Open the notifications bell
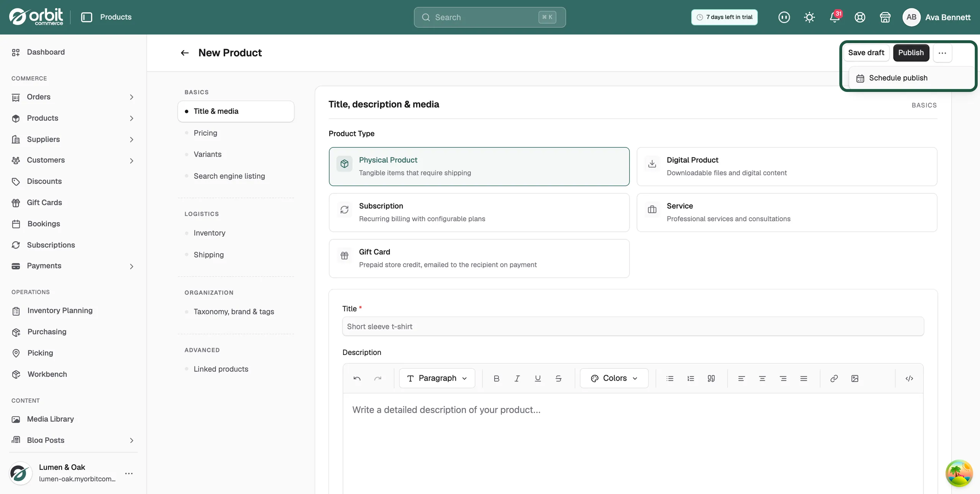The height and width of the screenshot is (494, 980). (x=835, y=17)
